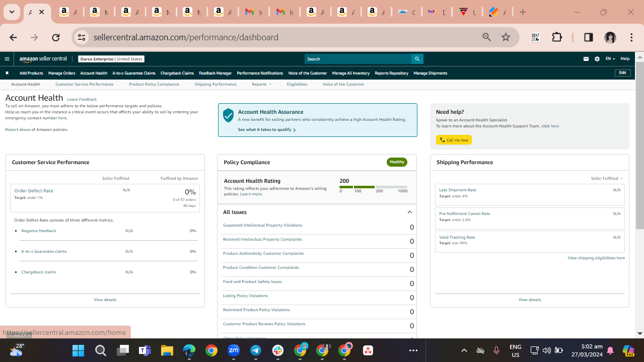Open the Chargeback claims metric
Image resolution: width=644 pixels, height=362 pixels.
tap(39, 272)
